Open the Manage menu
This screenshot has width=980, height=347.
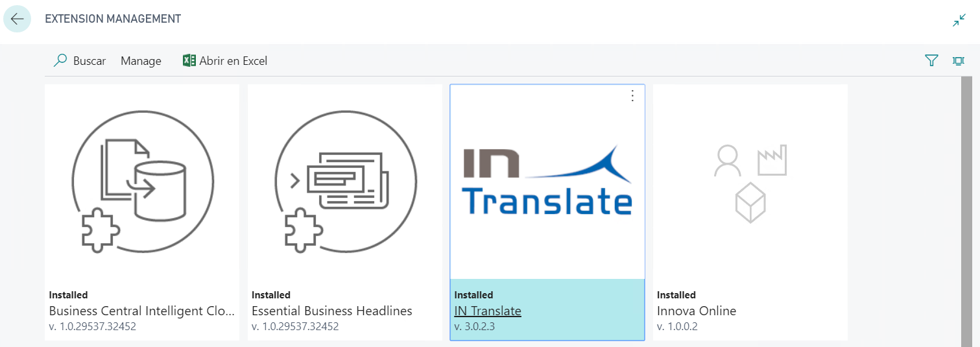[x=141, y=61]
